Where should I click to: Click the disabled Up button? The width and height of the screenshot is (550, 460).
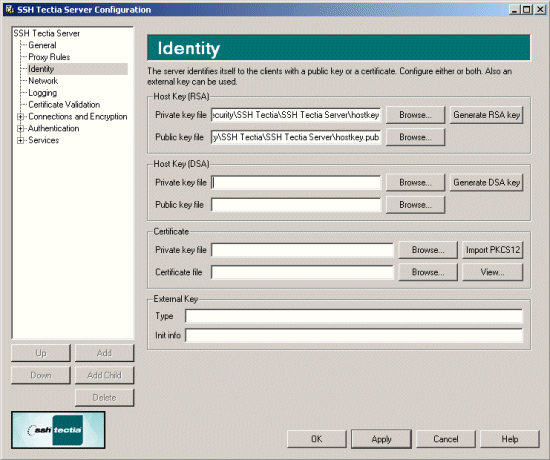[41, 353]
